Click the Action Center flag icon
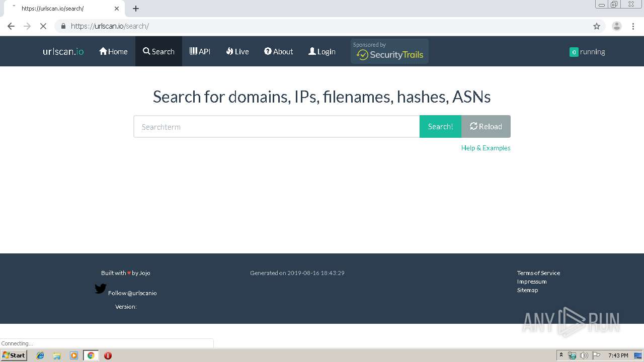Screen dimensions: 644x362 [x=596, y=355]
